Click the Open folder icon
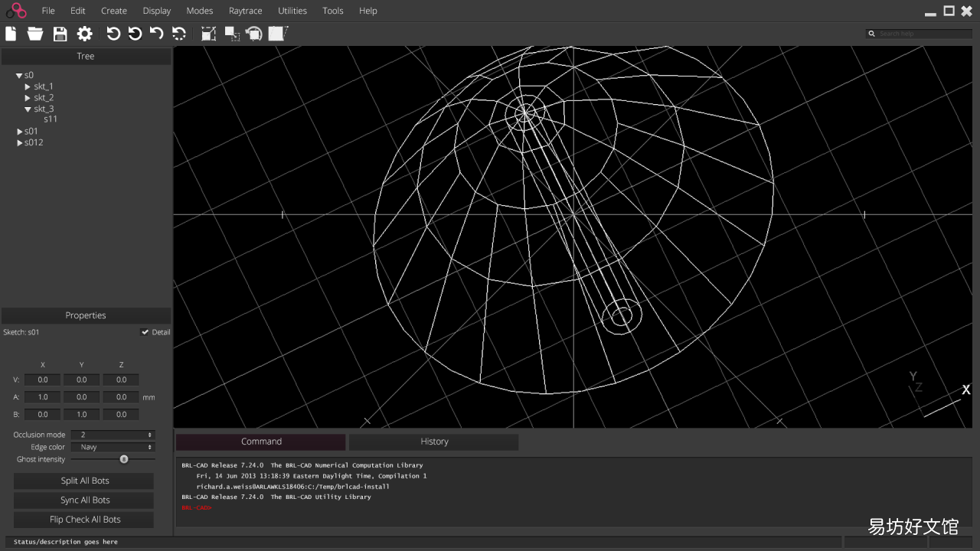 pos(35,34)
